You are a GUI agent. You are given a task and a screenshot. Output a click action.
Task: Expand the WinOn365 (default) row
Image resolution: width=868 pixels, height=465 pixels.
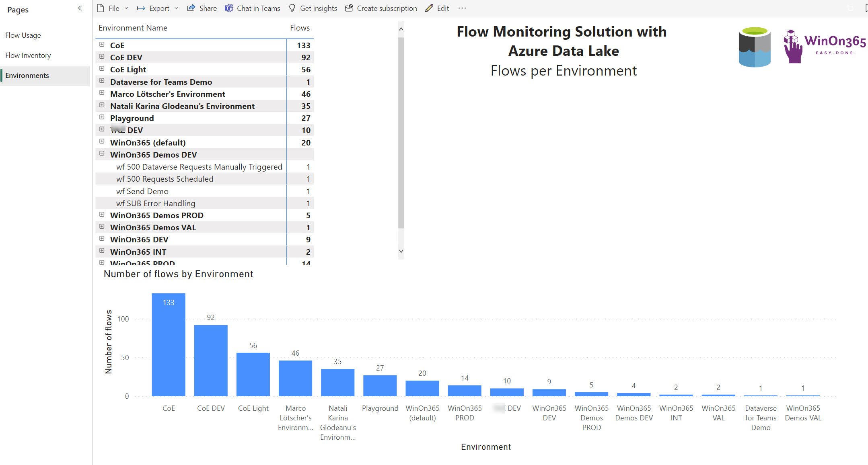(102, 141)
